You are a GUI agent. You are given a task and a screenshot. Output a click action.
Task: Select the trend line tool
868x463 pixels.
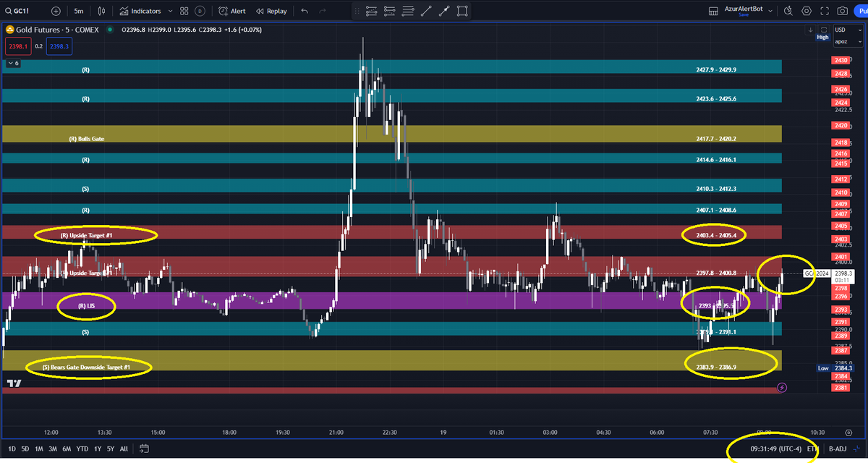[x=426, y=11]
